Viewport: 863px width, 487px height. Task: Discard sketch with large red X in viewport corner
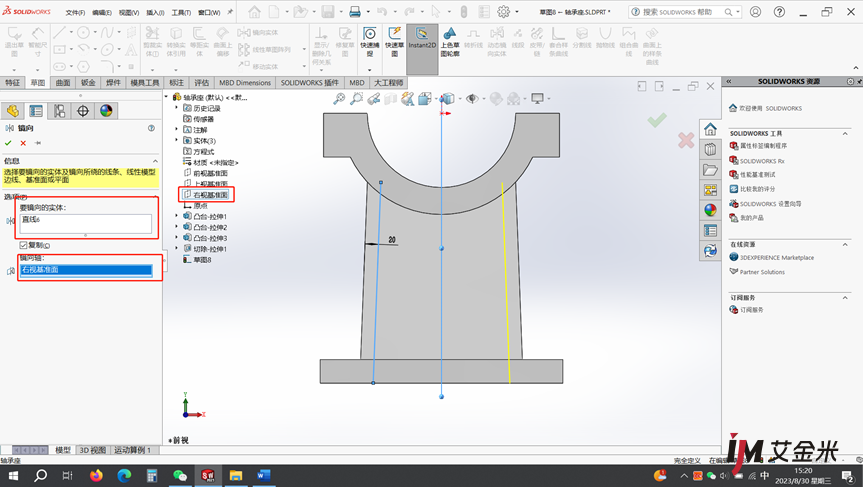686,140
